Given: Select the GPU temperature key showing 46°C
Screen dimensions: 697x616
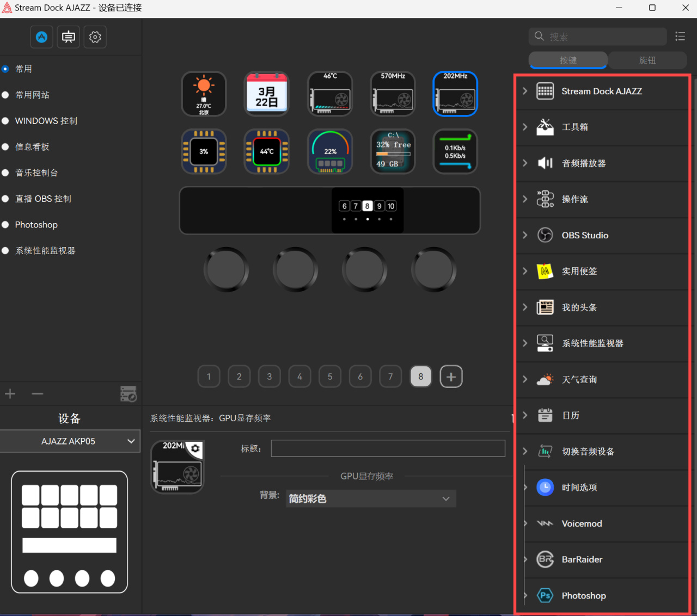Looking at the screenshot, I should (x=330, y=94).
